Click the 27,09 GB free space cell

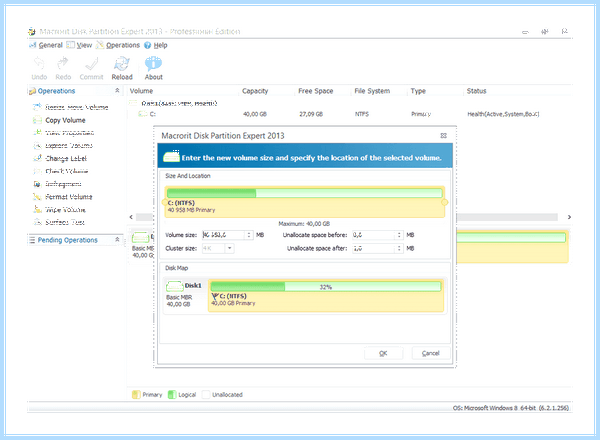311,114
